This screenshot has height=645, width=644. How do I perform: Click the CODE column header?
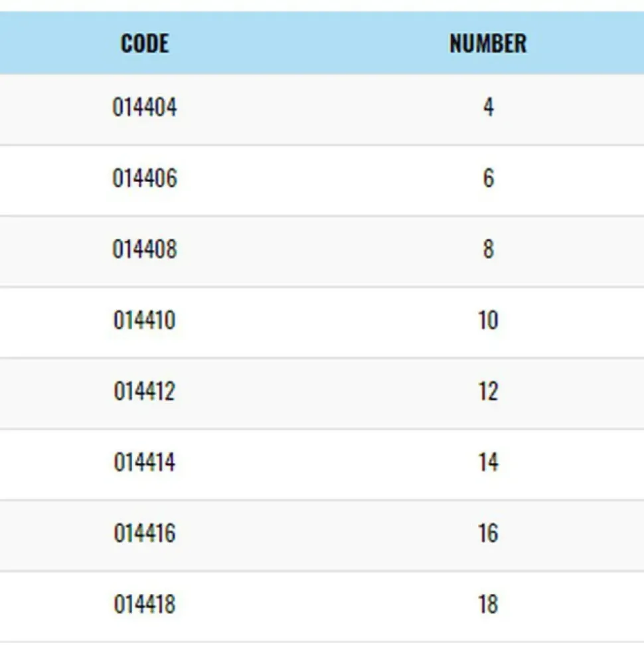coord(145,43)
